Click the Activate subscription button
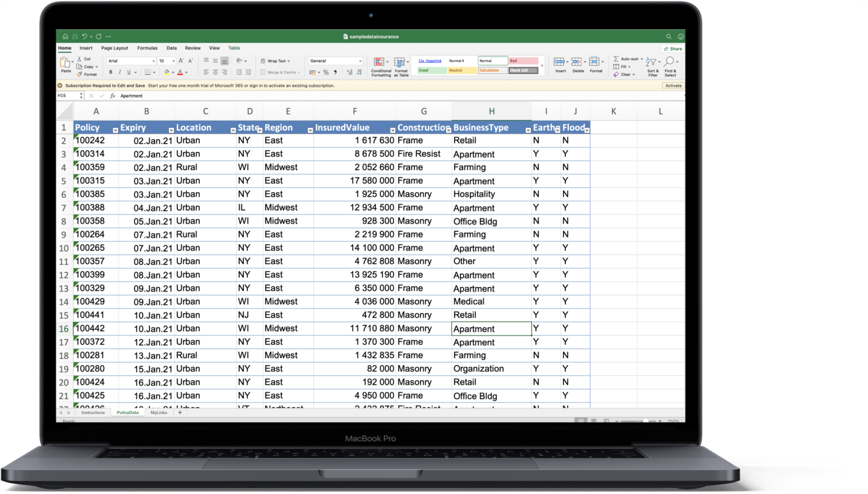Screen dimensions: 868x494 (673, 86)
